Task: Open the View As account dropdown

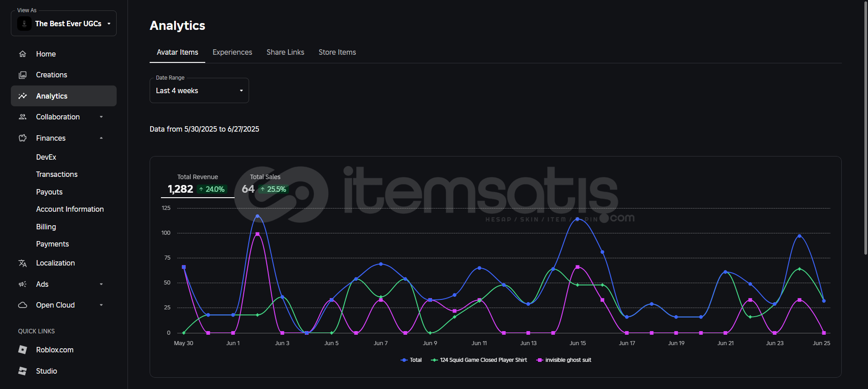Action: click(x=64, y=24)
